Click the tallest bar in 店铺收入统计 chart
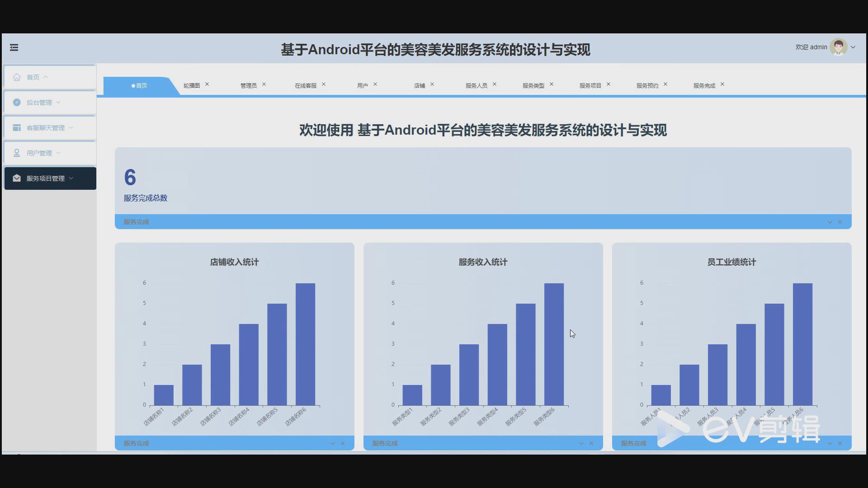Screen dimensions: 868x488 [305, 343]
